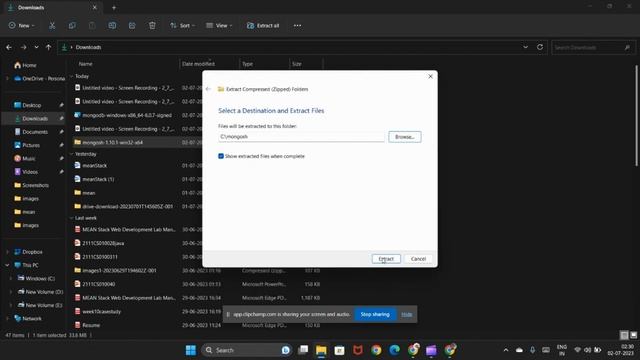
Task: Open the See more ellipsis menu
Action: [297, 25]
